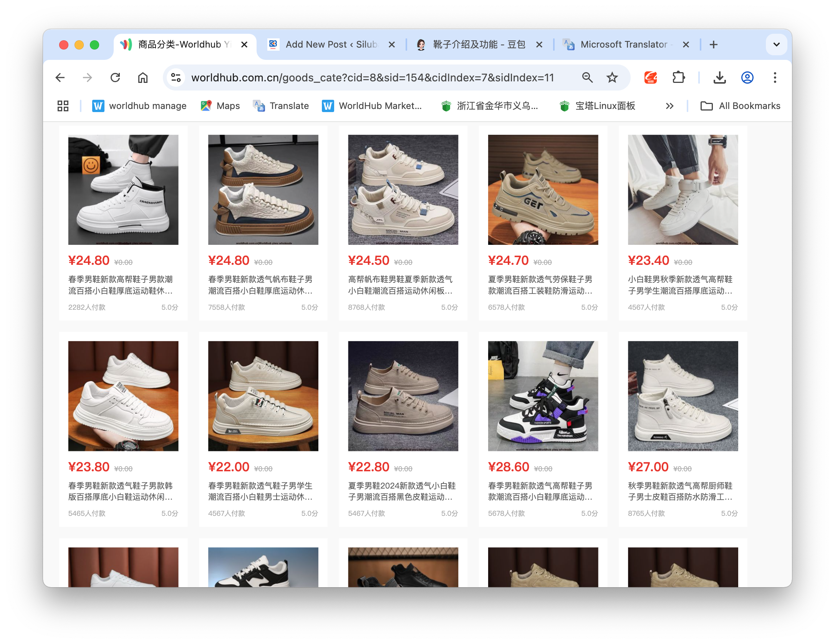Open Chrome three-dot menu
The height and width of the screenshot is (644, 835).
[775, 78]
